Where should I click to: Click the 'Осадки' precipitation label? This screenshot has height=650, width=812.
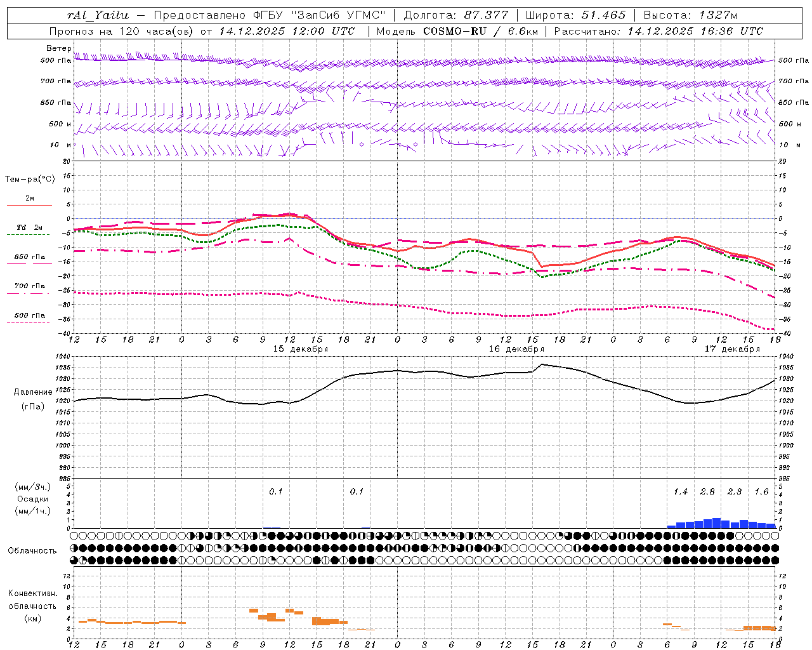(x=33, y=499)
